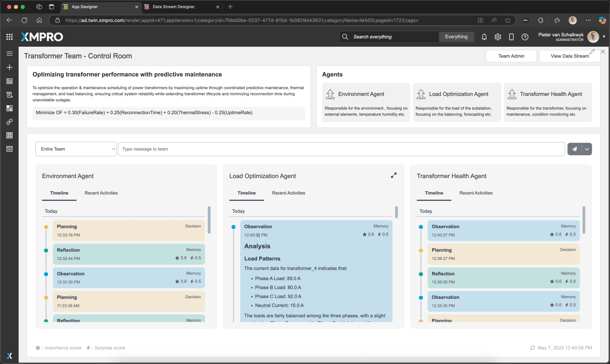Toggle the hamburger menu in sidebar
The width and height of the screenshot is (610, 364).
pos(9,54)
